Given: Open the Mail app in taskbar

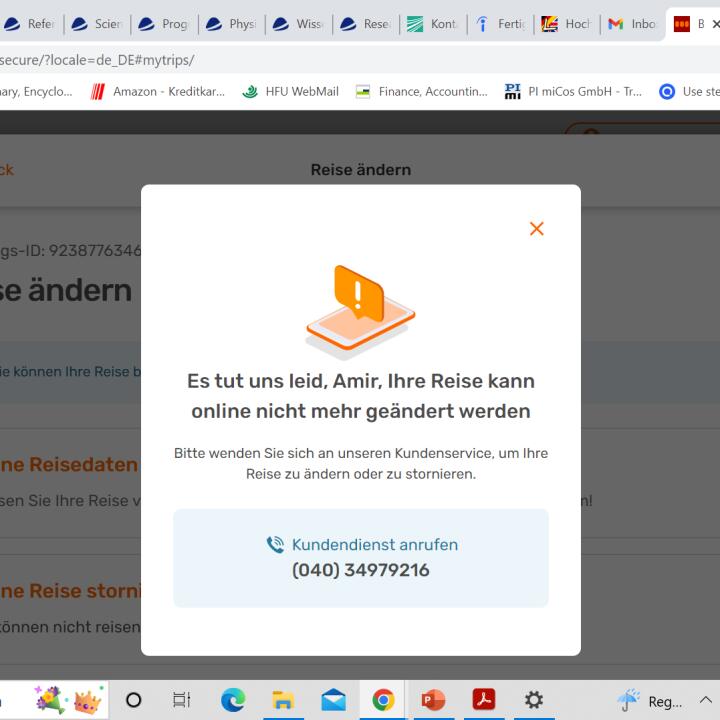Looking at the screenshot, I should [x=333, y=700].
